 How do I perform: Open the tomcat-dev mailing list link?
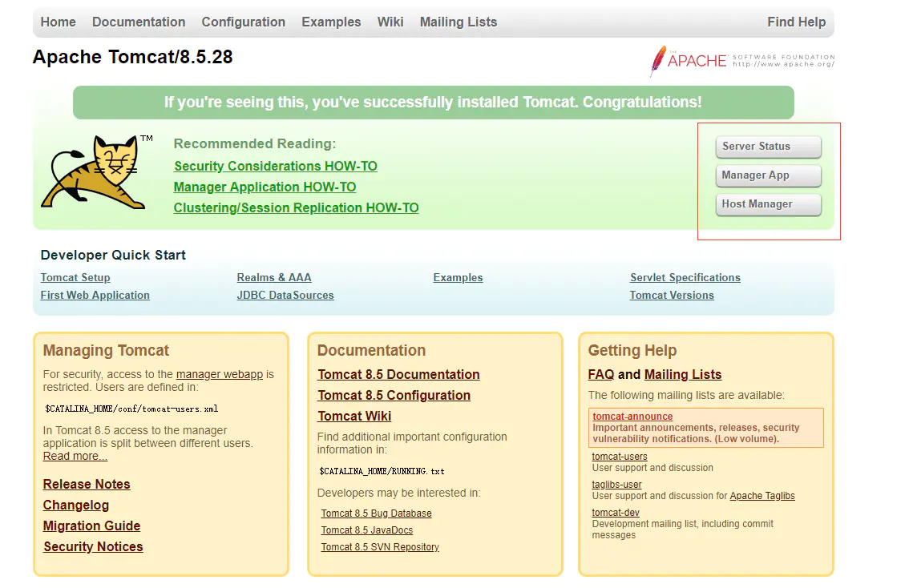tap(616, 513)
